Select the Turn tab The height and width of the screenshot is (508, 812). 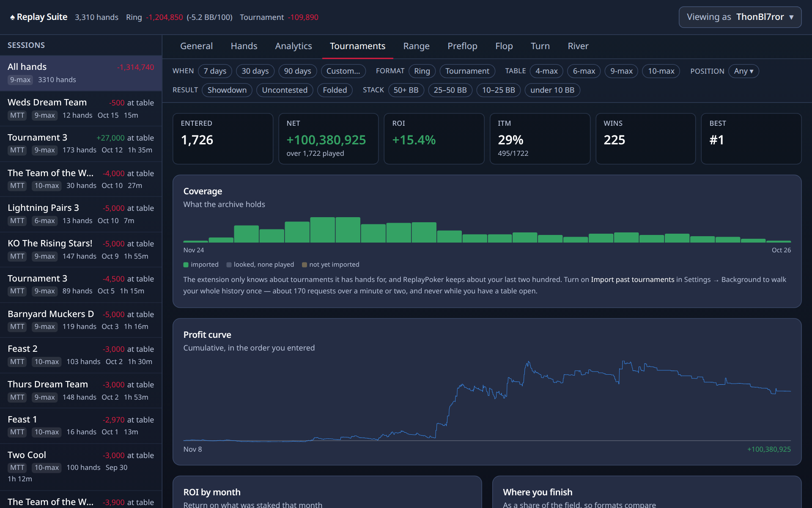[x=540, y=46]
